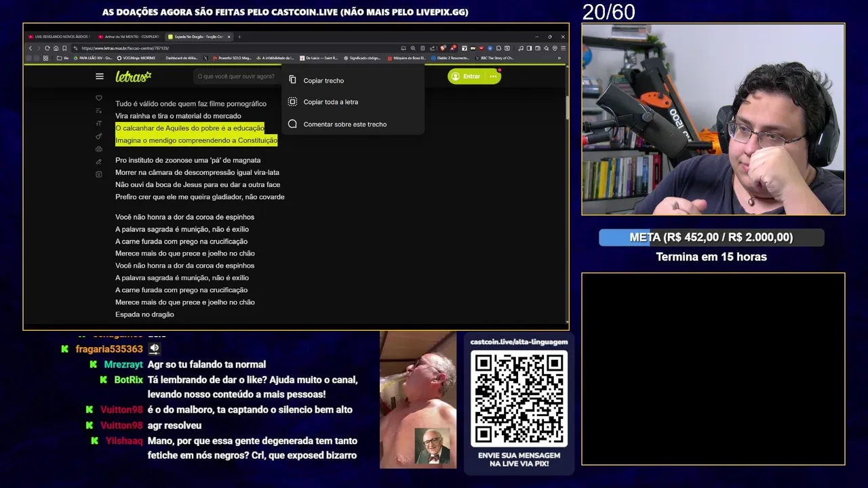Click the speaker icon beside fragaria535363
The height and width of the screenshot is (488, 868).
[155, 348]
